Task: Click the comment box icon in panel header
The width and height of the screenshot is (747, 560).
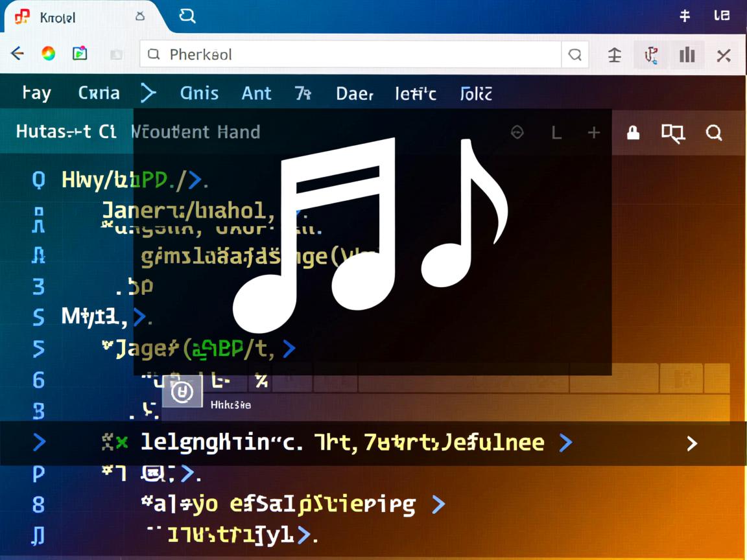Action: (672, 133)
